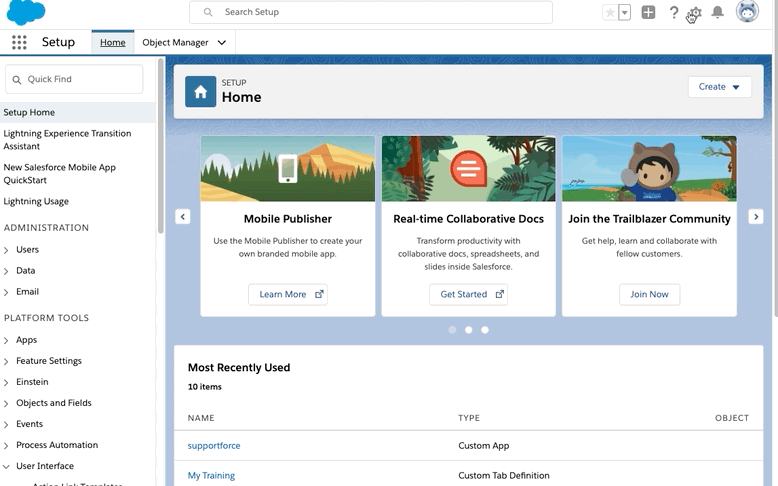Screen dimensions: 778x486
Task: Expand the Email node
Action: coord(6,292)
